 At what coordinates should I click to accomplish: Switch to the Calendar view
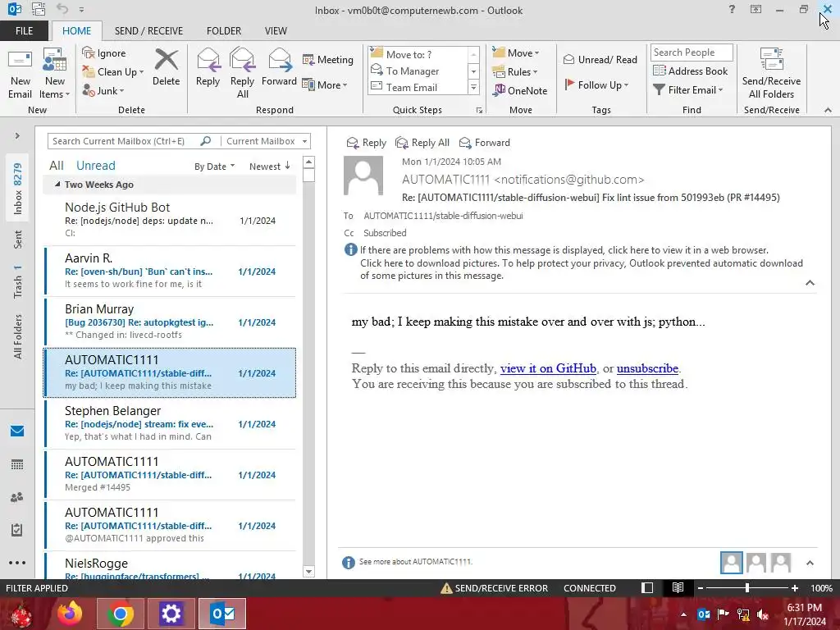click(x=17, y=464)
